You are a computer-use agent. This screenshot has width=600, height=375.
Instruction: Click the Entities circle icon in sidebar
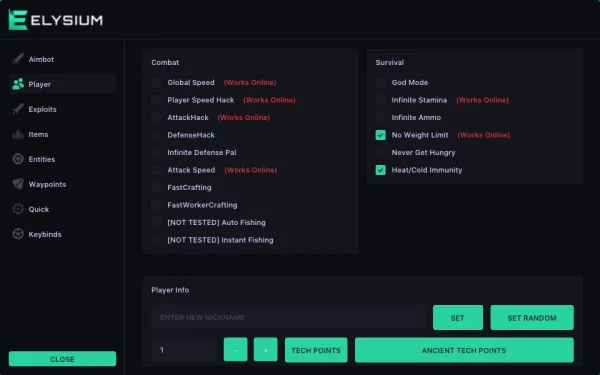pos(18,159)
